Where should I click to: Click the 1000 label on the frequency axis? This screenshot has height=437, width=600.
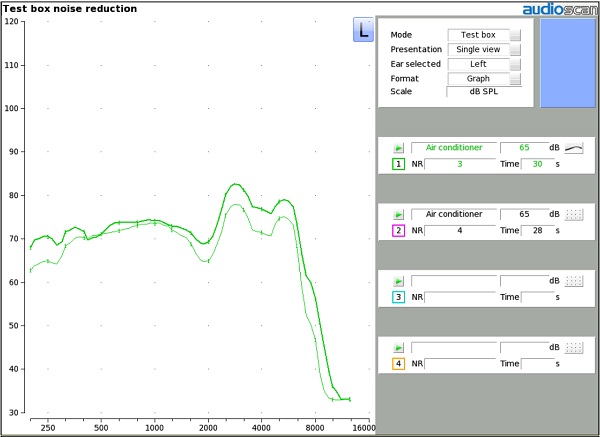pyautogui.click(x=155, y=428)
